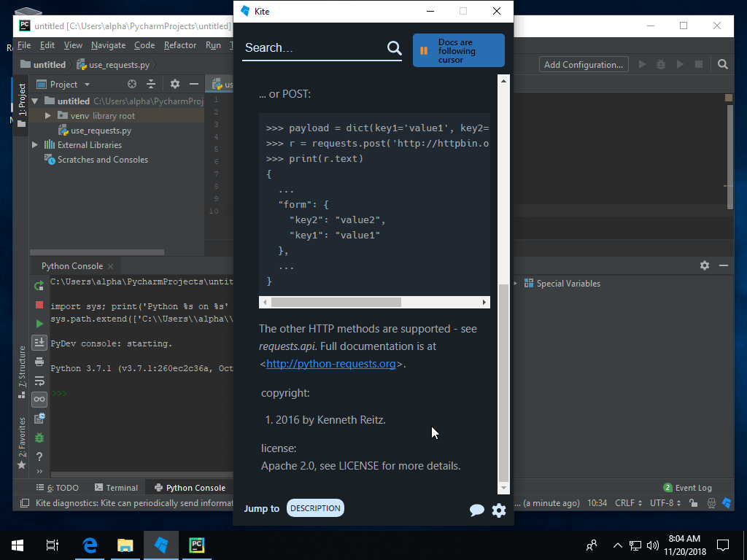Image resolution: width=747 pixels, height=560 pixels.
Task: Jump to DESCRIPTION section in Kite
Action: point(315,508)
